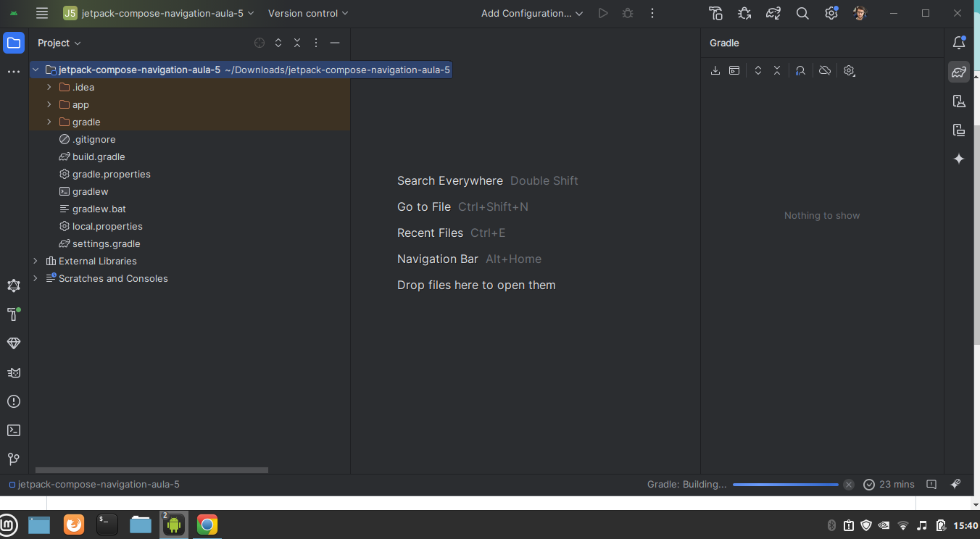Open More tool windows ellipsis

(14, 72)
